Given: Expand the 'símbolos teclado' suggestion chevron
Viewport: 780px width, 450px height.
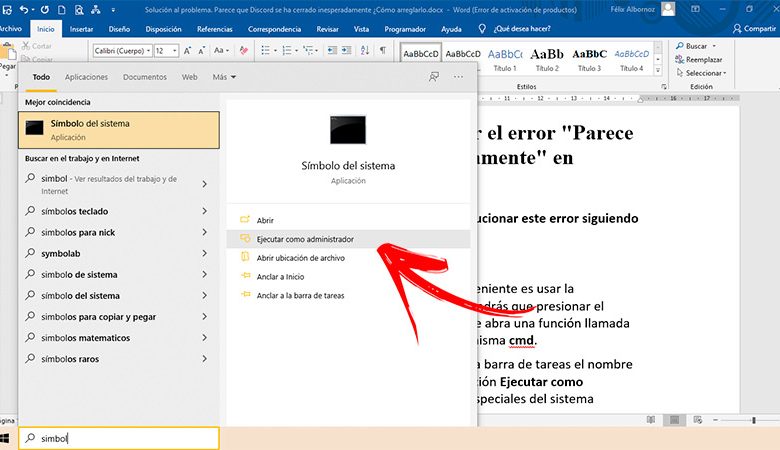Looking at the screenshot, I should pyautogui.click(x=204, y=211).
